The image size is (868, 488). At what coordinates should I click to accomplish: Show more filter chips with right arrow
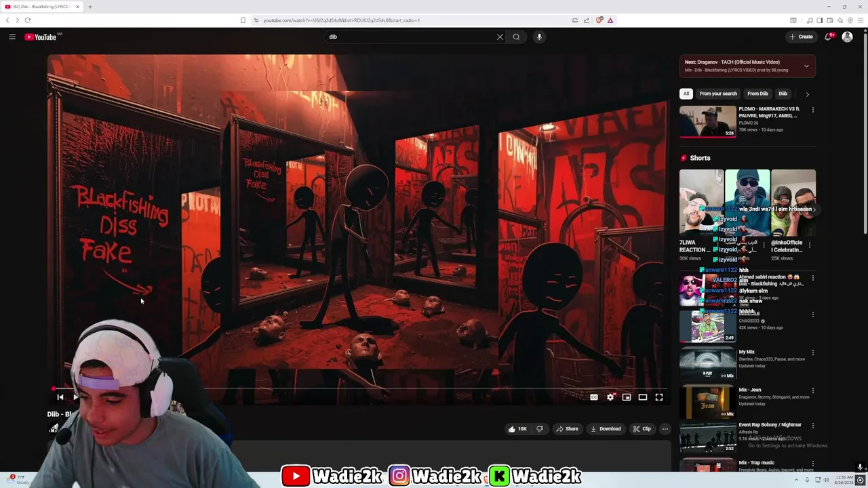click(x=807, y=94)
